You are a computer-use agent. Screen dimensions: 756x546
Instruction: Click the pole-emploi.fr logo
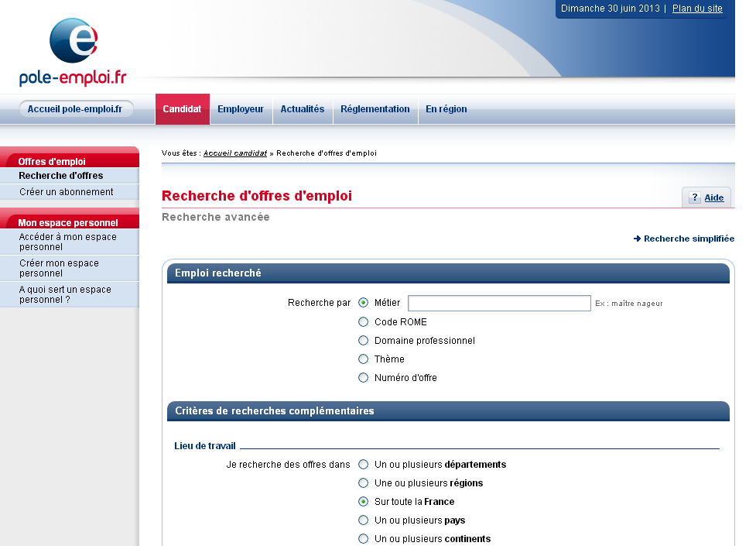tap(74, 52)
